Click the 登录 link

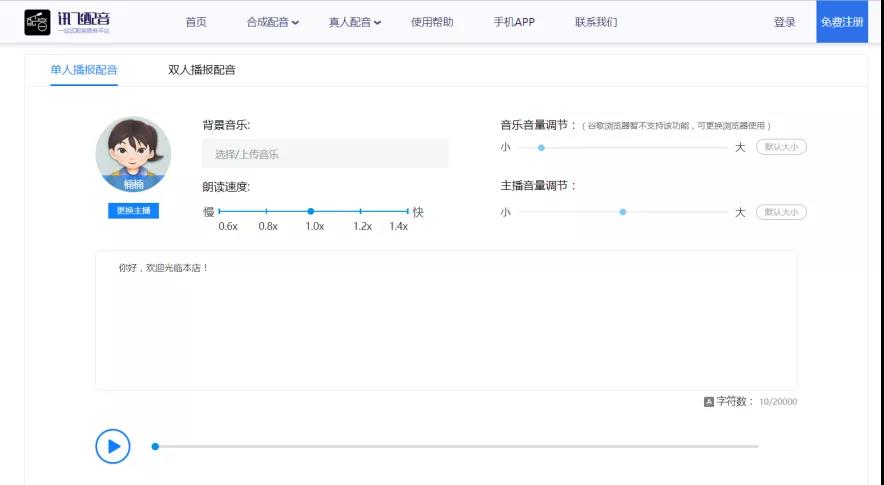785,22
